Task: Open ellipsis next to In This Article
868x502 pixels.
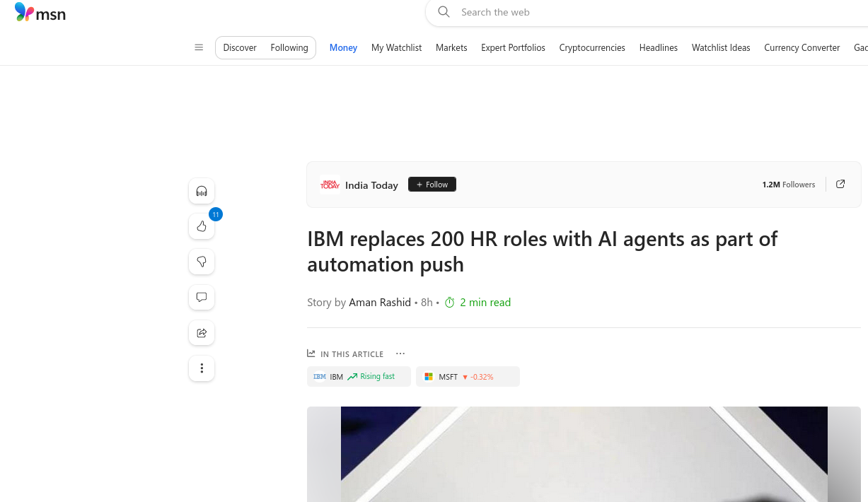Action: [400, 354]
